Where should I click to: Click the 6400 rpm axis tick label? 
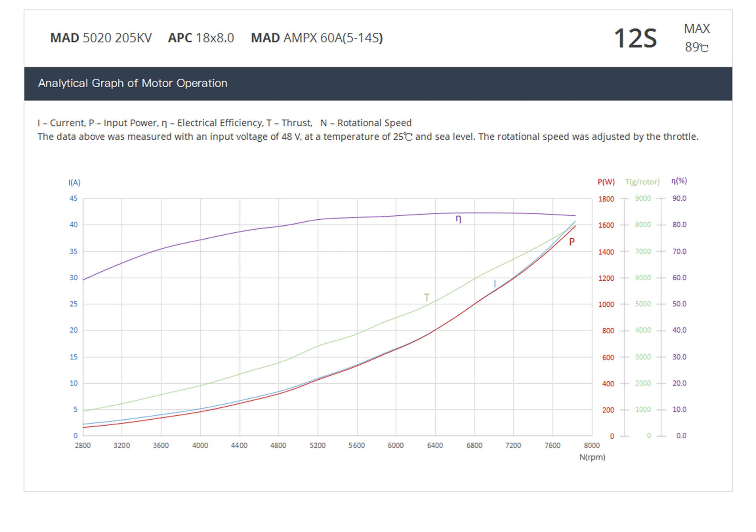(x=435, y=446)
